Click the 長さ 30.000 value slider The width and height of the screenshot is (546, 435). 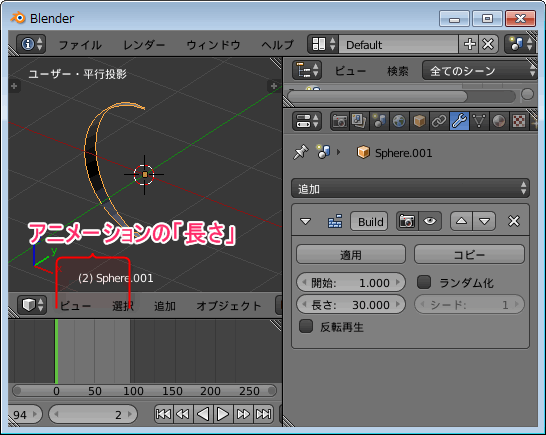(x=351, y=305)
